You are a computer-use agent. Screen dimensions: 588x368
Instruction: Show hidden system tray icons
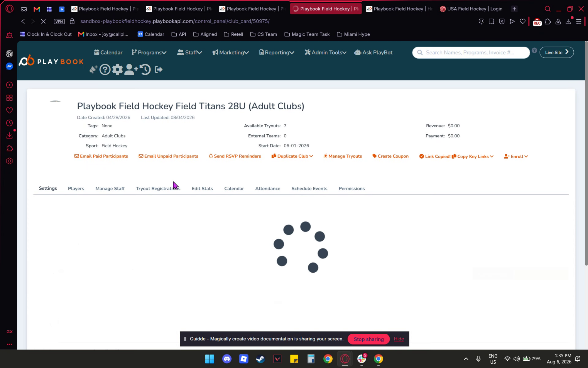point(466,359)
